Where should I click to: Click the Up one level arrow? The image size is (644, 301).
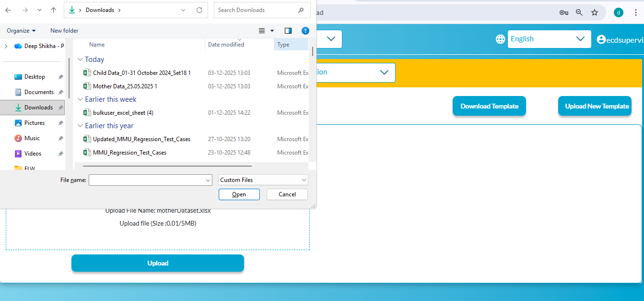click(53, 10)
